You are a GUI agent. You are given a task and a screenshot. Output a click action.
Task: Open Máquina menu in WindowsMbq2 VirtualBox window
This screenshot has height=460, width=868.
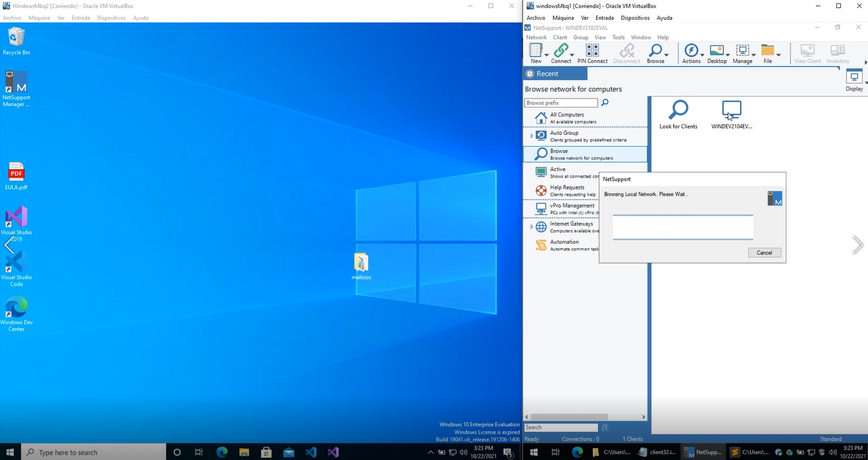coord(39,18)
